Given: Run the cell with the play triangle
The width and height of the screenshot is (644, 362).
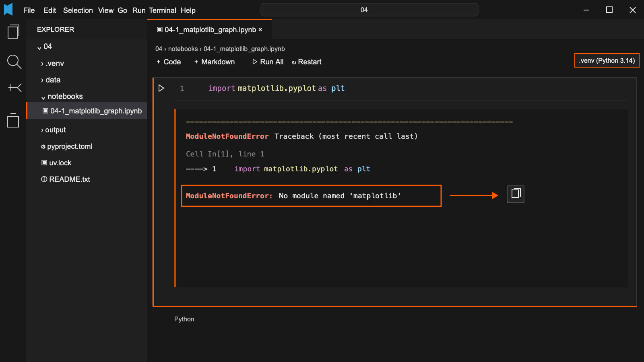Looking at the screenshot, I should (x=161, y=88).
